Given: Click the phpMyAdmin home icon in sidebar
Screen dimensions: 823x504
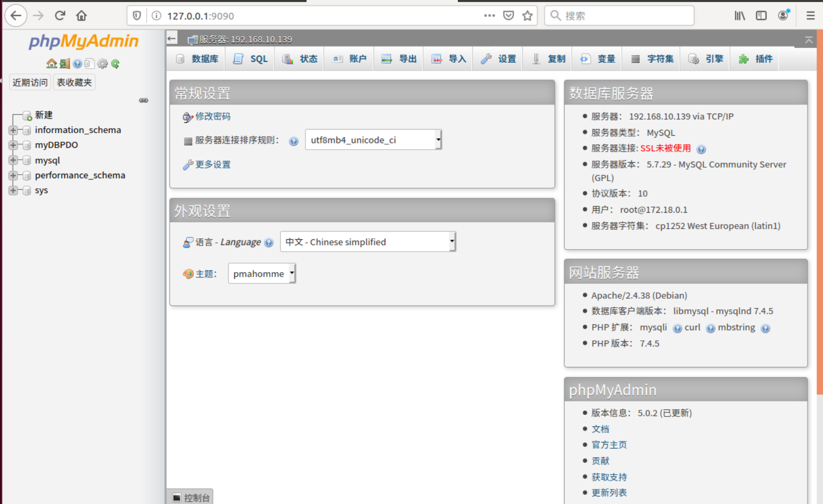Looking at the screenshot, I should 52,64.
